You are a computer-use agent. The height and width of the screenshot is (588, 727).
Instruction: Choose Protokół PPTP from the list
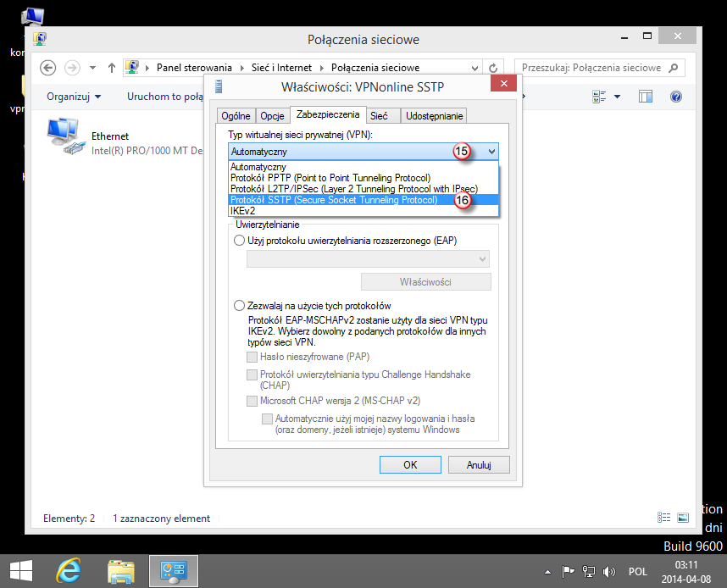click(x=363, y=178)
